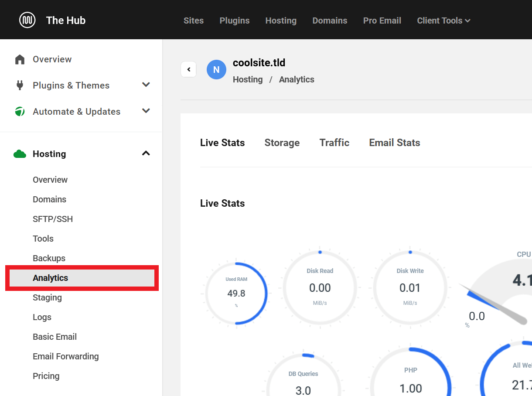
Task: Click the plug icon for Plugins & Themes
Action: [x=20, y=85]
